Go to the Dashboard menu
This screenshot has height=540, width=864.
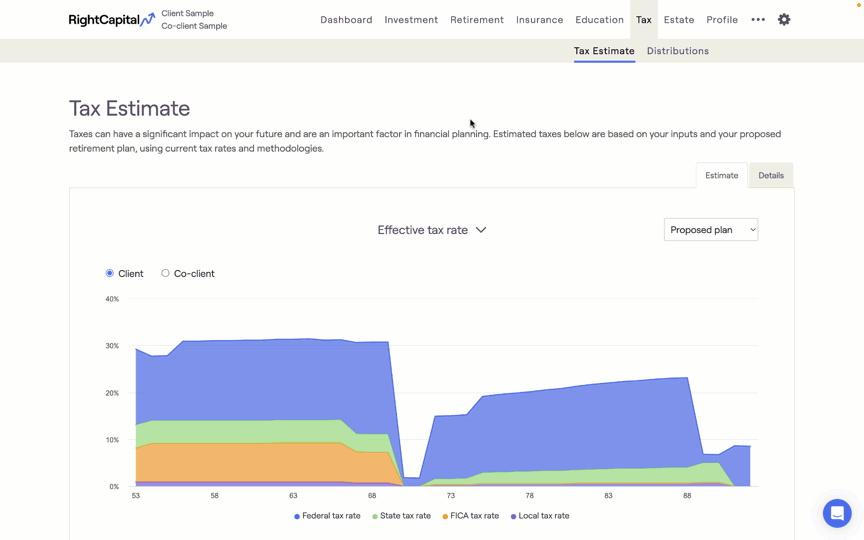click(x=346, y=19)
